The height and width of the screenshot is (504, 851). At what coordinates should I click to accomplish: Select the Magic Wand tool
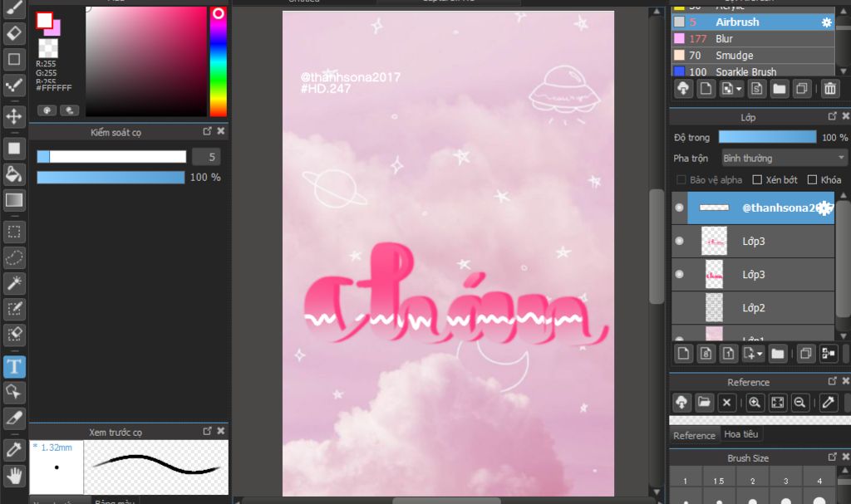click(x=14, y=282)
